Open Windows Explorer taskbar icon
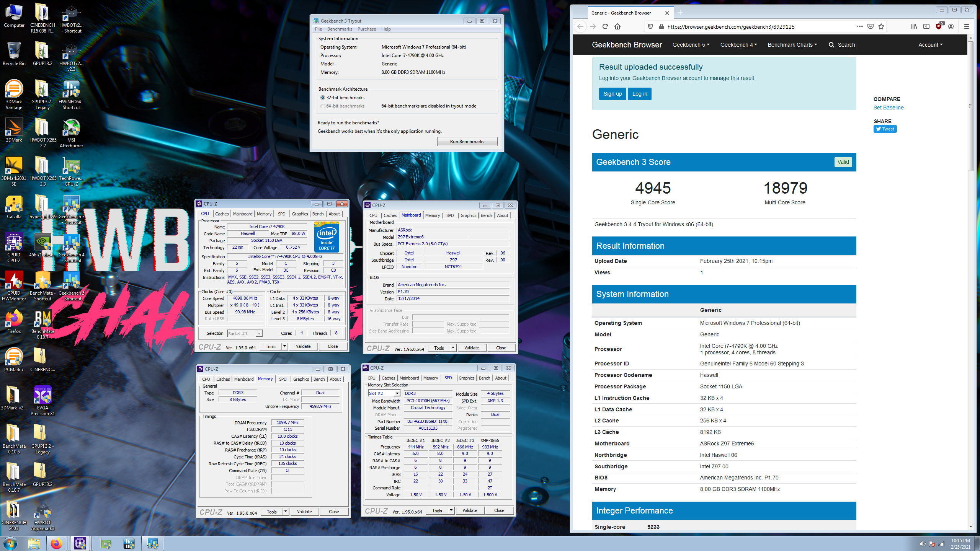The width and height of the screenshot is (980, 551). pos(34,543)
